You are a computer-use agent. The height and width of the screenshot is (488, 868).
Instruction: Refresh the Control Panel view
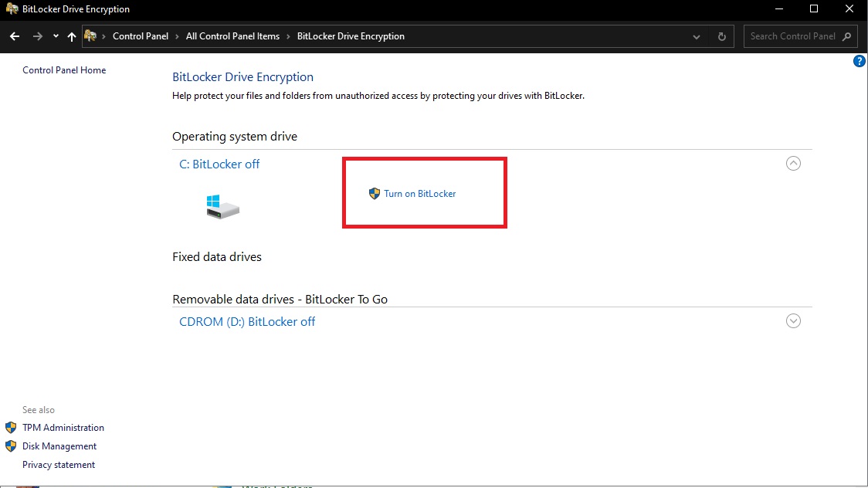(722, 37)
